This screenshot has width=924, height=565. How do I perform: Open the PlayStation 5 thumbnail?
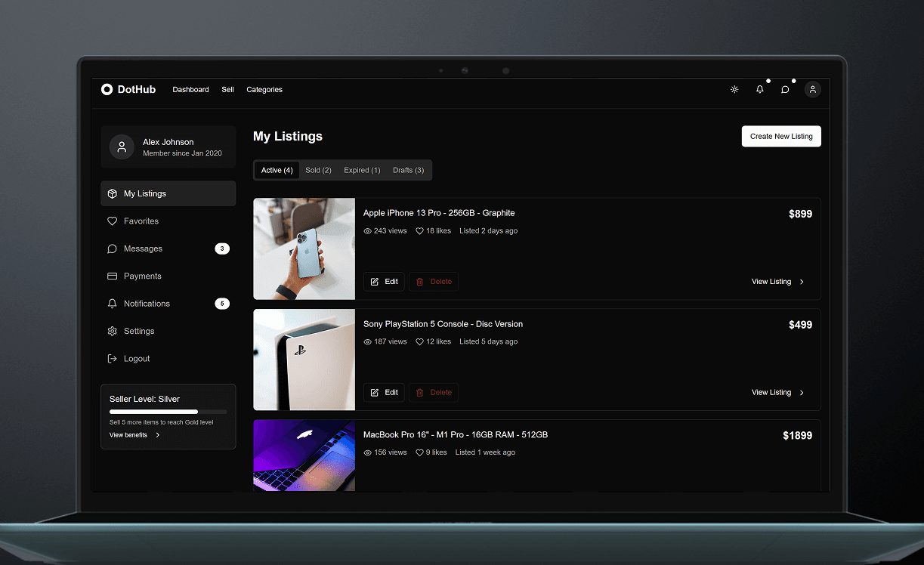pos(304,360)
